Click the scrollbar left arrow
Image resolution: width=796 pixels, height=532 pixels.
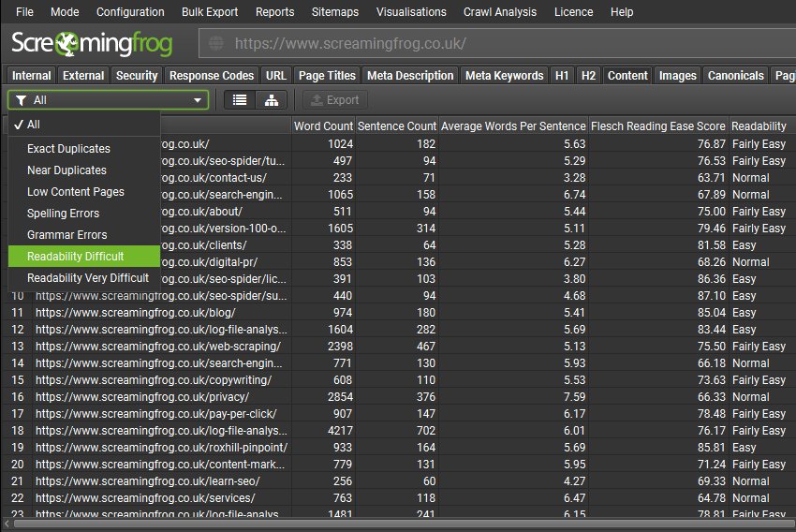click(x=7, y=524)
